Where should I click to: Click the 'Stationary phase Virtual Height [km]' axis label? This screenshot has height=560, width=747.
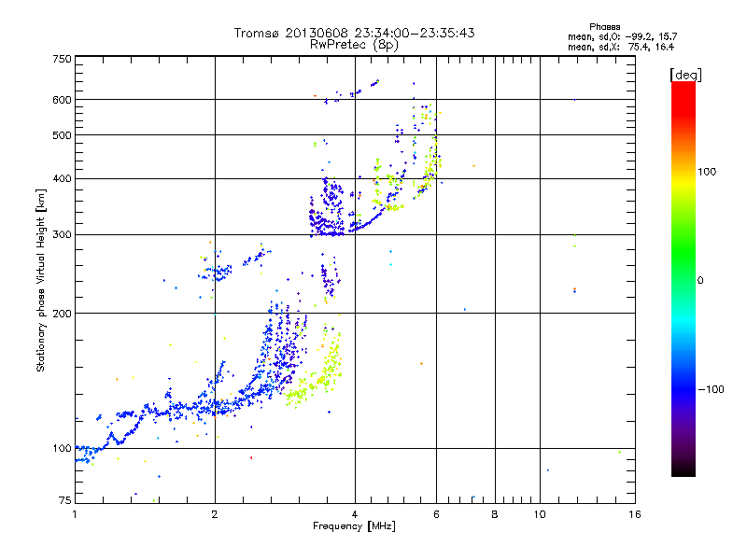coord(41,281)
